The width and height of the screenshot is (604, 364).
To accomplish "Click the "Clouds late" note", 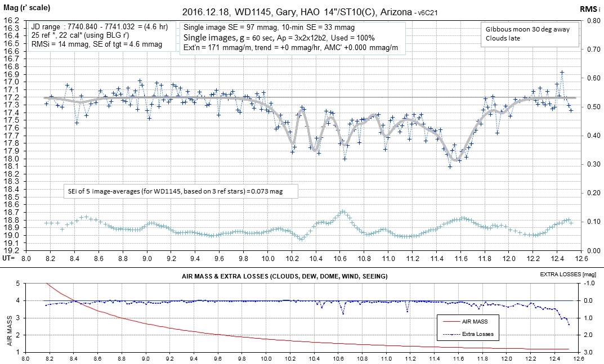I will pyautogui.click(x=503, y=38).
